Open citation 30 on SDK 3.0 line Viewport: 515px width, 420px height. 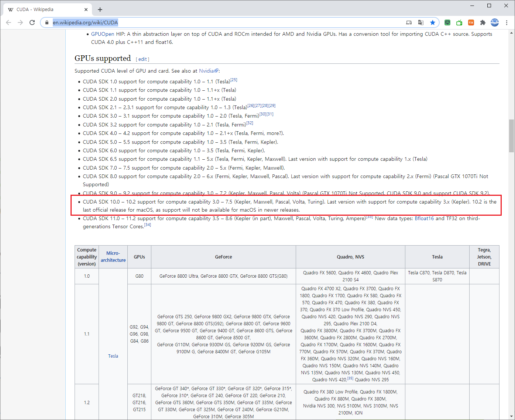click(263, 114)
